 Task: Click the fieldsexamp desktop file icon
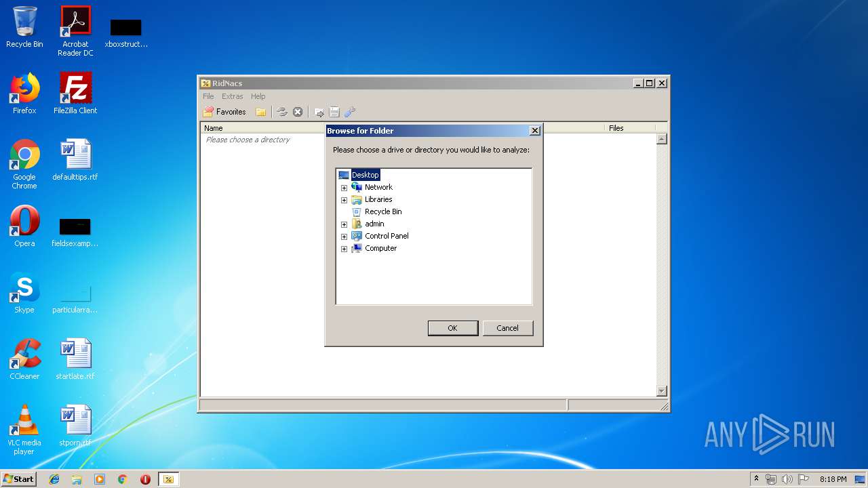(x=75, y=232)
